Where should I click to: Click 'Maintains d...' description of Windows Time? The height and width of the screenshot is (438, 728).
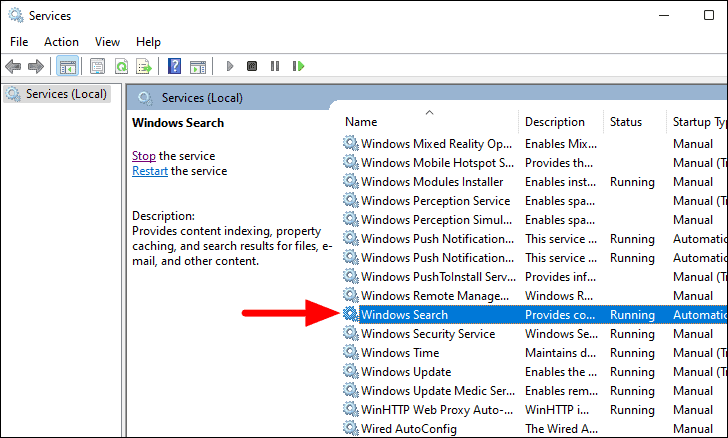click(560, 353)
